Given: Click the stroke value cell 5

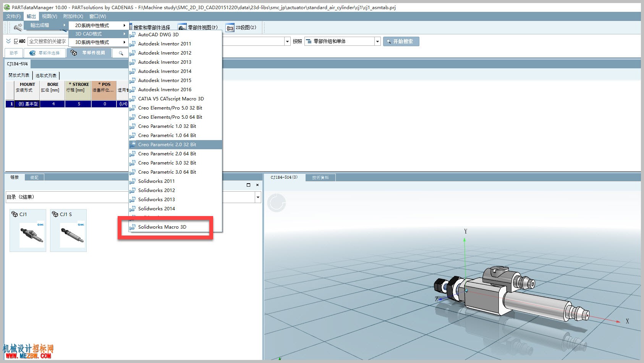Looking at the screenshot, I should tap(78, 104).
